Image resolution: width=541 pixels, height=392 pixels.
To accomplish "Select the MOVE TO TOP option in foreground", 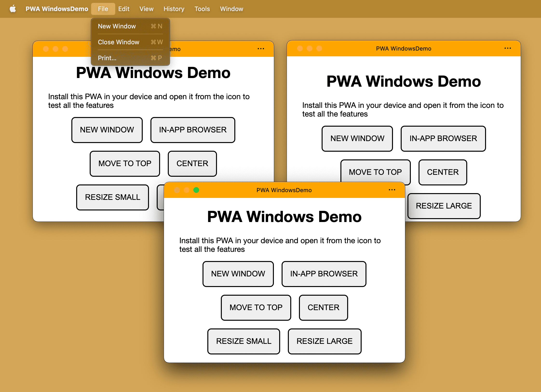I will click(x=256, y=307).
